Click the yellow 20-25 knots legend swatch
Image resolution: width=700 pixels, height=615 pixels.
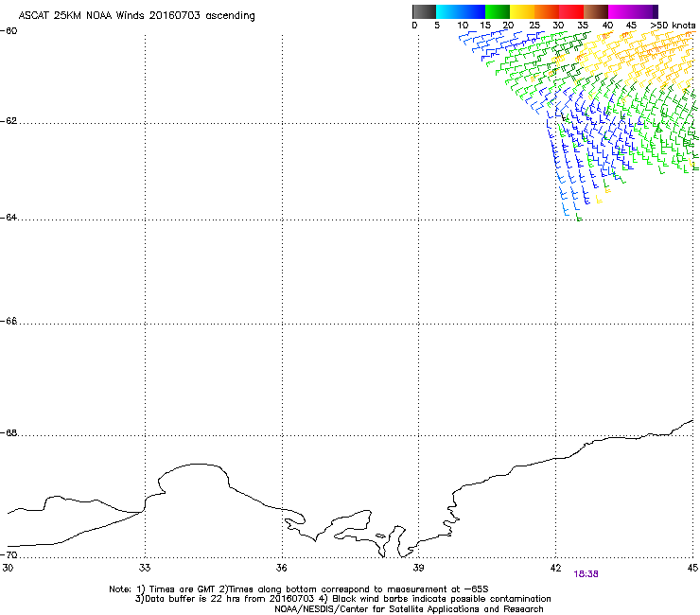(x=522, y=11)
